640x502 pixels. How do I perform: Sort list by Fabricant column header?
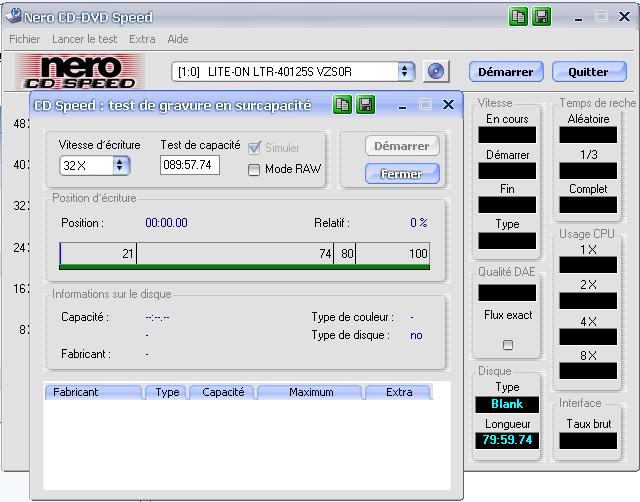pos(94,392)
